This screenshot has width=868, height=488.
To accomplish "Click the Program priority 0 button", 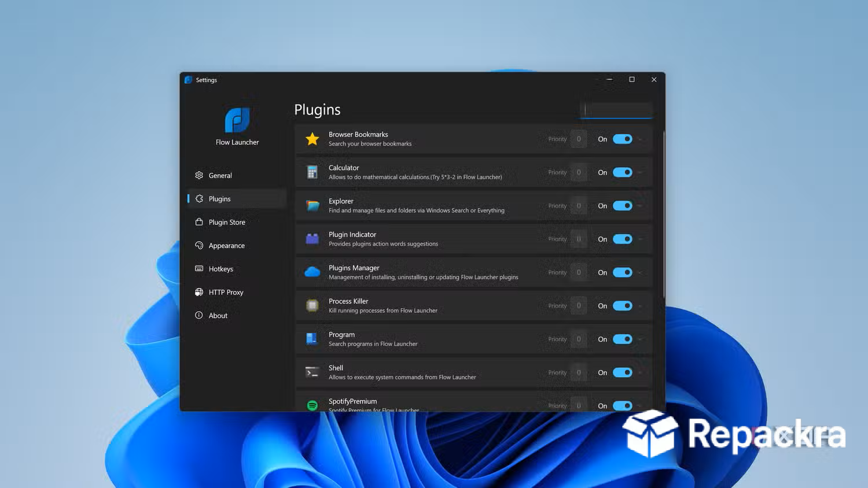I will click(579, 339).
